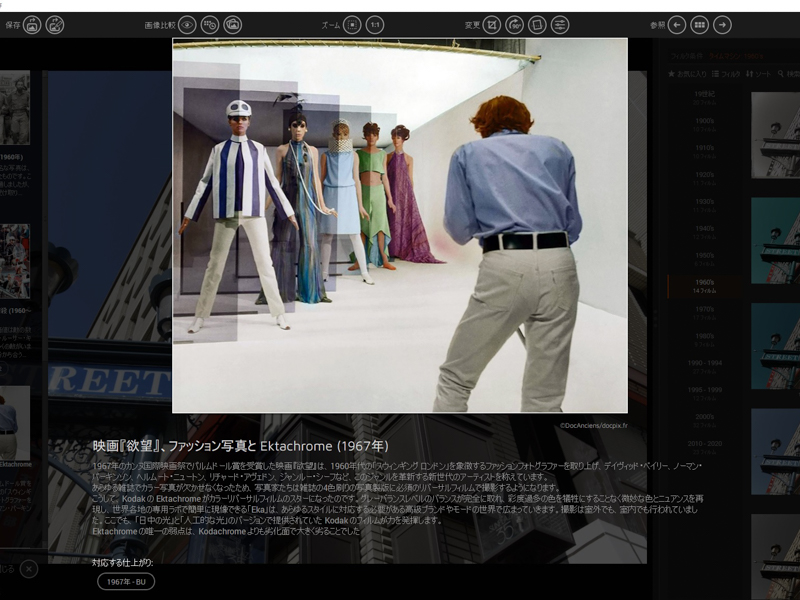Select the 1980's decade
This screenshot has width=800, height=600.
pyautogui.click(x=705, y=340)
